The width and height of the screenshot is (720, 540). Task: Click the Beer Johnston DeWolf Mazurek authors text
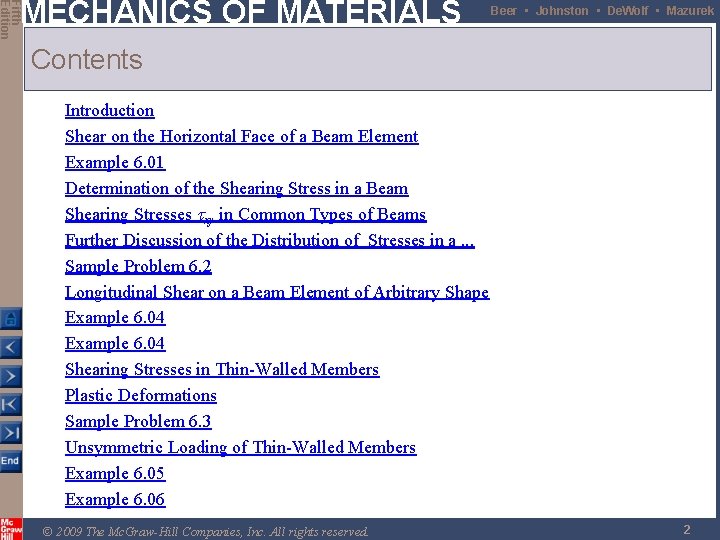[x=602, y=11]
